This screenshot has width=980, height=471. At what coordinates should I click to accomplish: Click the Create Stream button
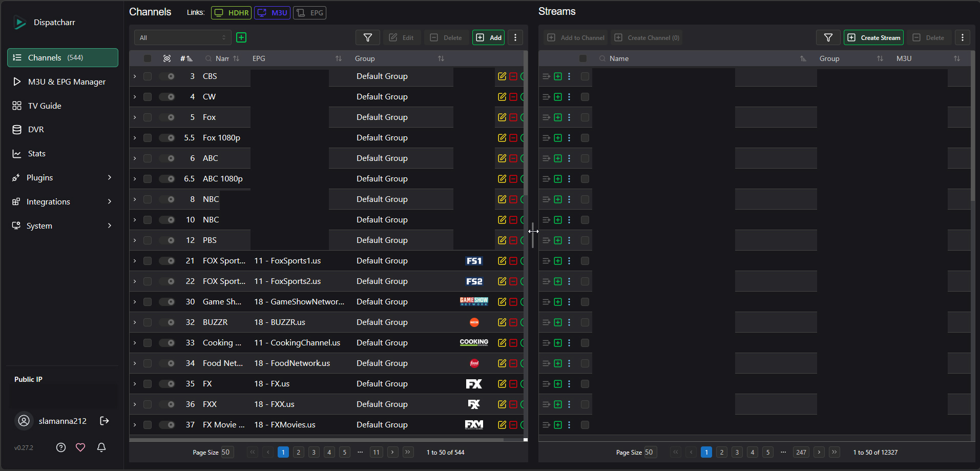point(873,37)
